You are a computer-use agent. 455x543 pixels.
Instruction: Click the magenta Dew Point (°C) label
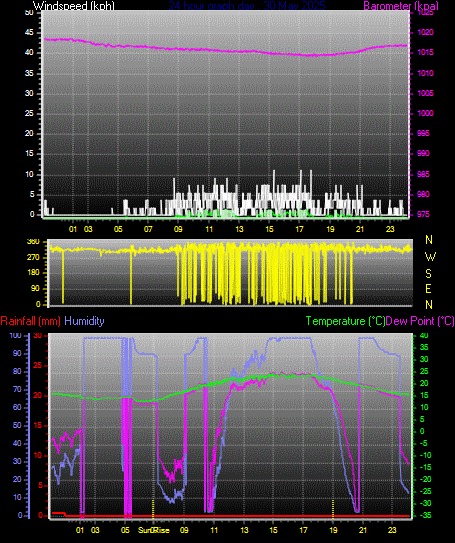coord(420,321)
